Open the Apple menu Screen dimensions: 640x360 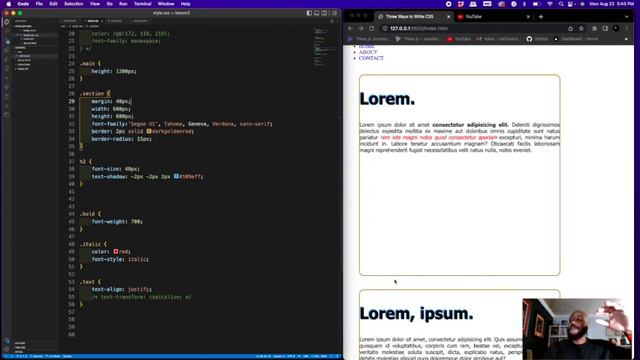tap(8, 4)
